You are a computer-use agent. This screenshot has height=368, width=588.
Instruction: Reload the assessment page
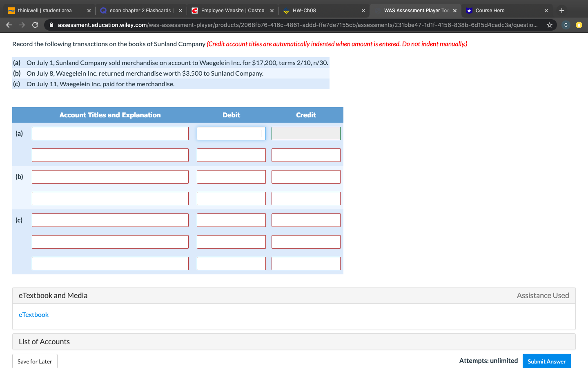pyautogui.click(x=35, y=25)
